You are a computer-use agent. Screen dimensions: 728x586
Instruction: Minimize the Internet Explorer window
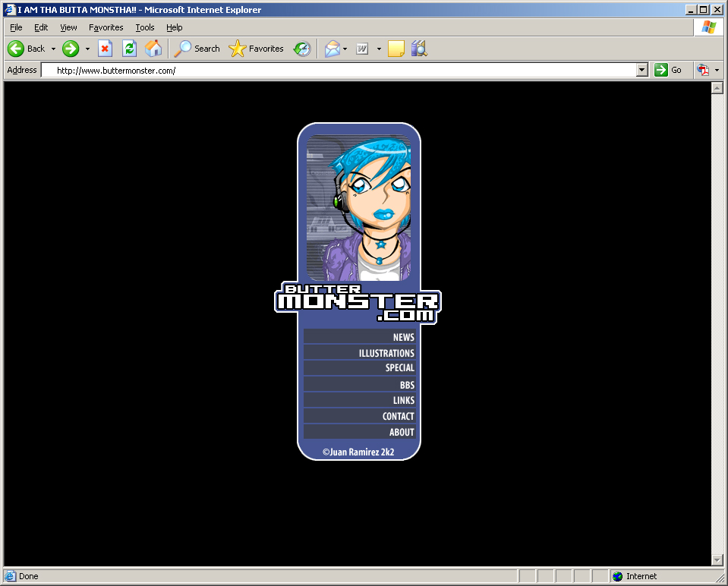pyautogui.click(x=691, y=10)
